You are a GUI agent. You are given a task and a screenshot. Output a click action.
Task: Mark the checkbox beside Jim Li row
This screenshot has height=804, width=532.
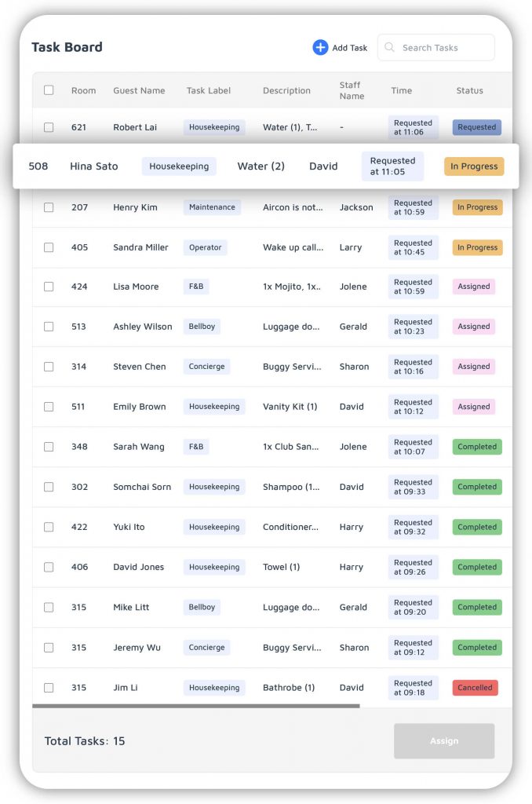coord(49,688)
